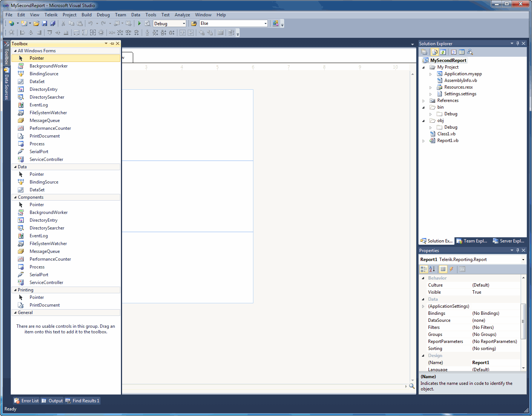Viewport: 532px width, 416px height.
Task: Toggle Solution Explorer auto-hide pin
Action: click(518, 43)
